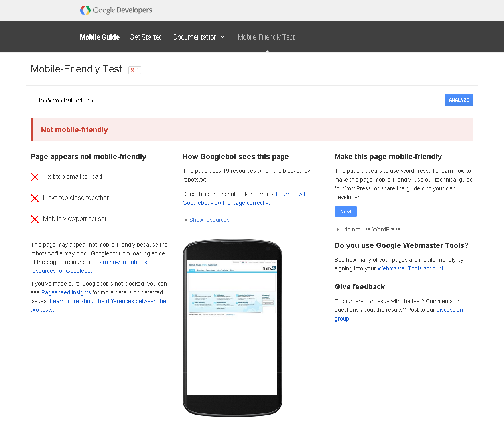Click the Links too close together item
The width and height of the screenshot is (504, 425).
(x=76, y=198)
